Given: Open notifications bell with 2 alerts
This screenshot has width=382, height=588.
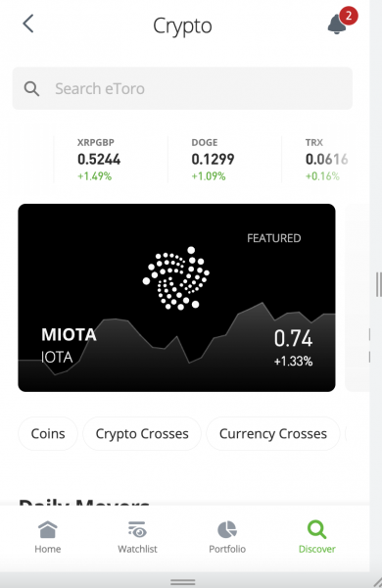Looking at the screenshot, I should [x=337, y=24].
